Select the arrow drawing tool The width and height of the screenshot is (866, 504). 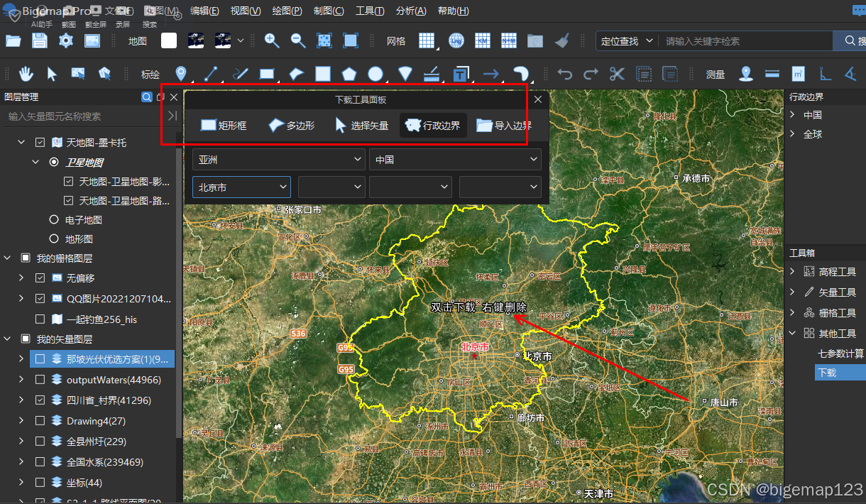[x=490, y=73]
